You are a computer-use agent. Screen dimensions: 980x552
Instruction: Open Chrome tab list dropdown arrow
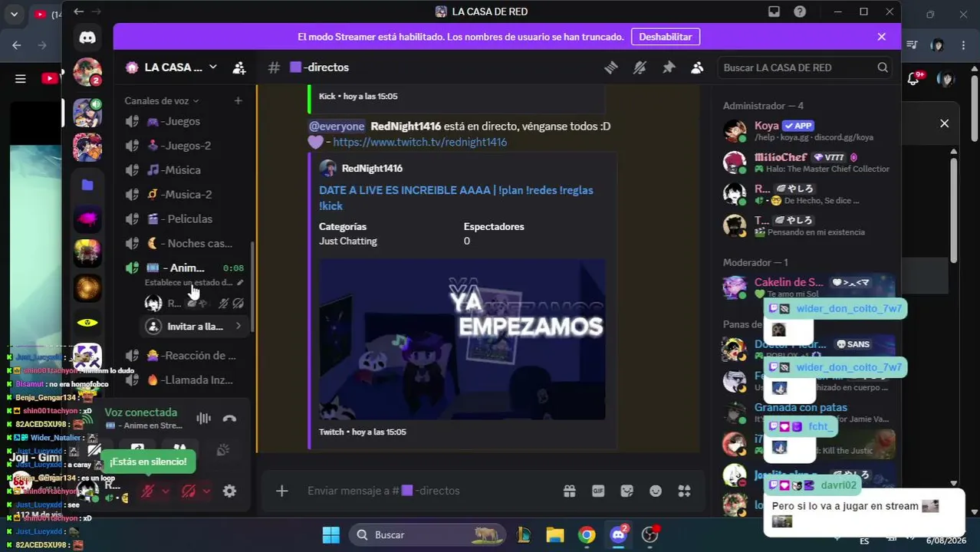14,14
